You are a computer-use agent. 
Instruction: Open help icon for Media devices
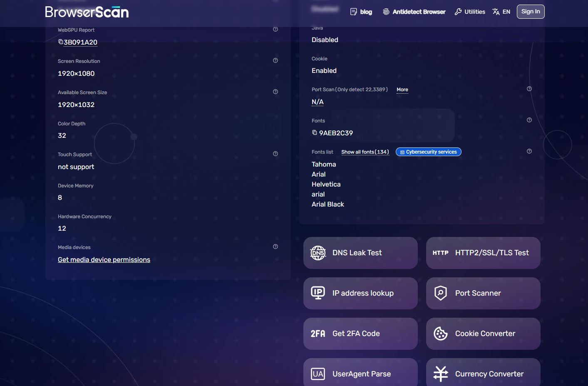pos(275,247)
